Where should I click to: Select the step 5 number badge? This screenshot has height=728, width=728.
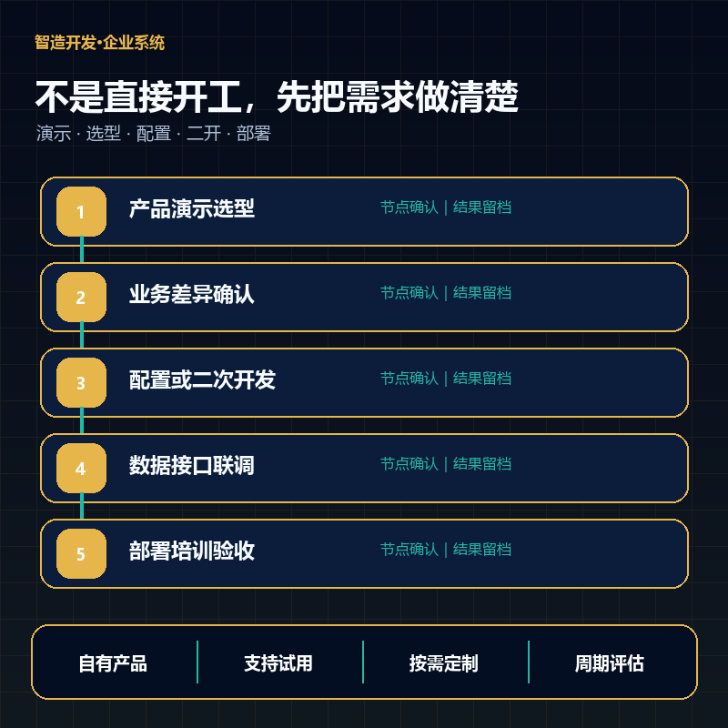(x=81, y=553)
